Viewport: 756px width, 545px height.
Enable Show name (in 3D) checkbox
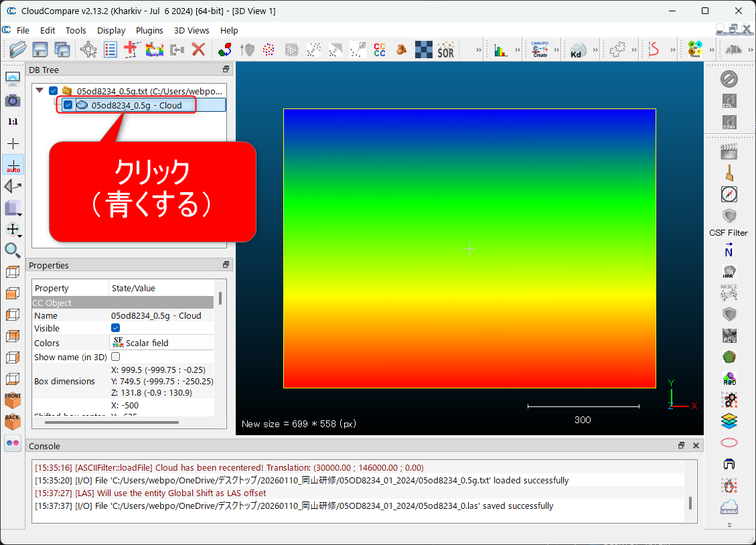pyautogui.click(x=115, y=357)
